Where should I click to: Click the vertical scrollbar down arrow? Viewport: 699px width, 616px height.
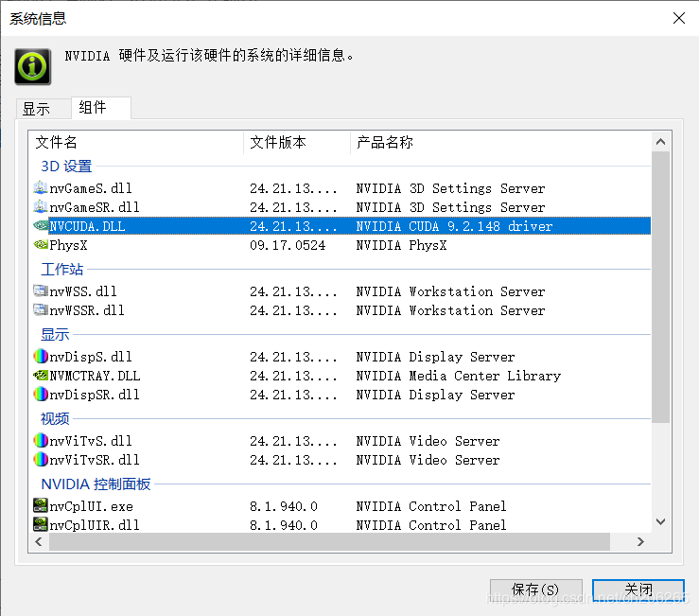point(660,522)
